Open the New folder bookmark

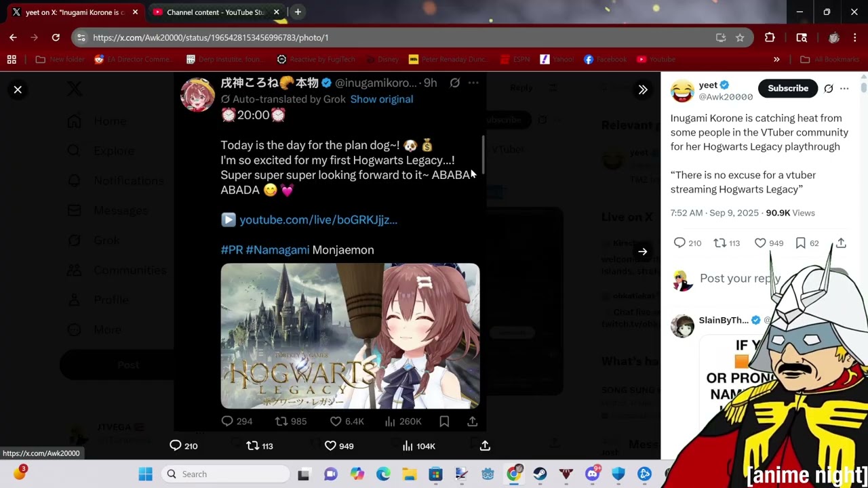60,60
